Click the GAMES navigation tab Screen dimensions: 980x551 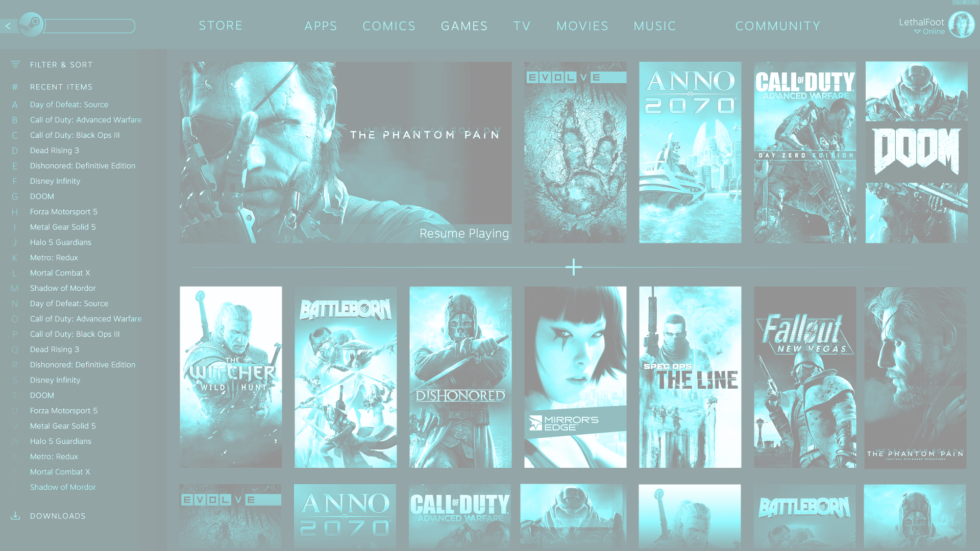(x=464, y=26)
